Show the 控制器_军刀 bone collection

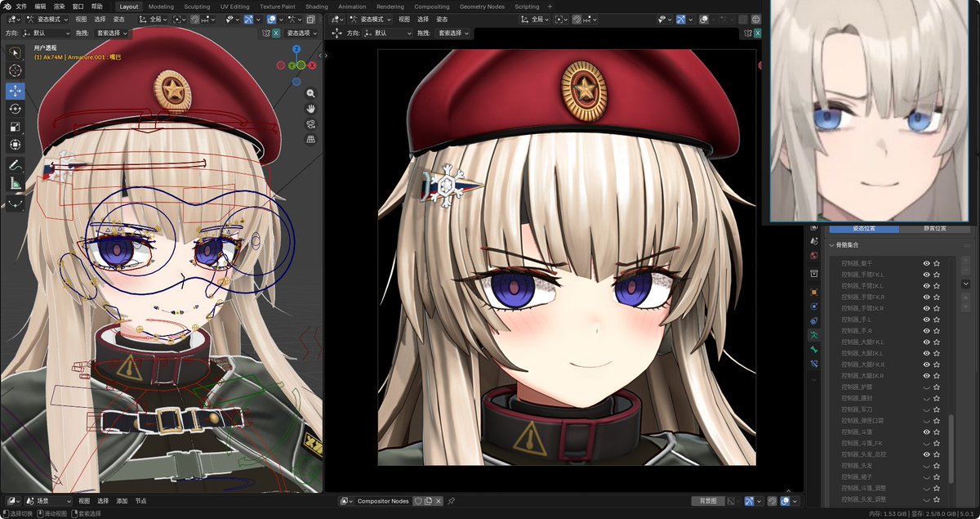[927, 409]
